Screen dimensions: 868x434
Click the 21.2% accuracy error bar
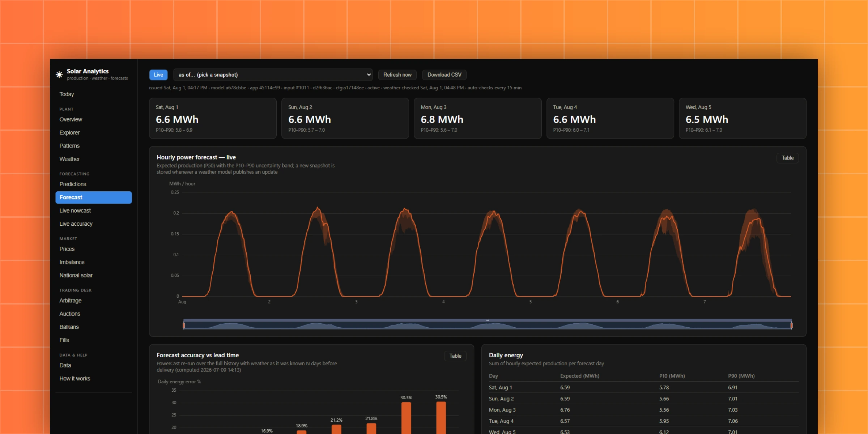pyautogui.click(x=336, y=429)
